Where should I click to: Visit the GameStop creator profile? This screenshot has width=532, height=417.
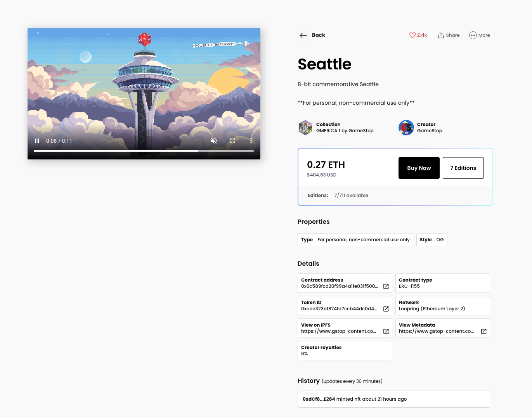click(x=430, y=127)
